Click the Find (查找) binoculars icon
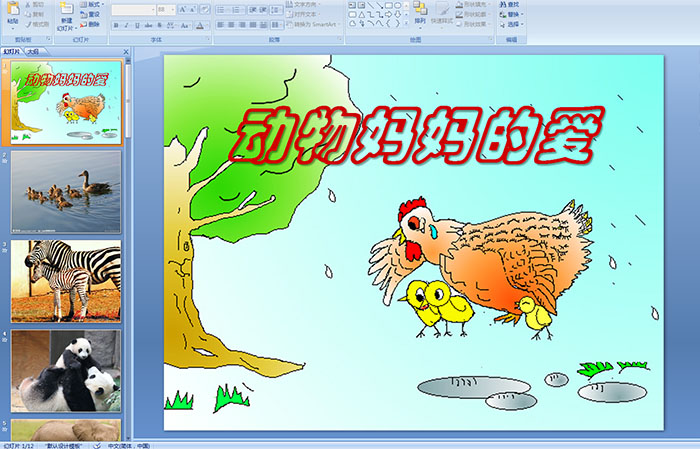This screenshot has width=700, height=449. tap(511, 4)
